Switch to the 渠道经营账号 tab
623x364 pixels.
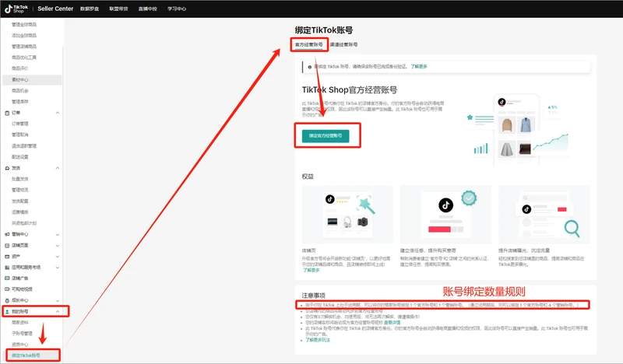343,45
